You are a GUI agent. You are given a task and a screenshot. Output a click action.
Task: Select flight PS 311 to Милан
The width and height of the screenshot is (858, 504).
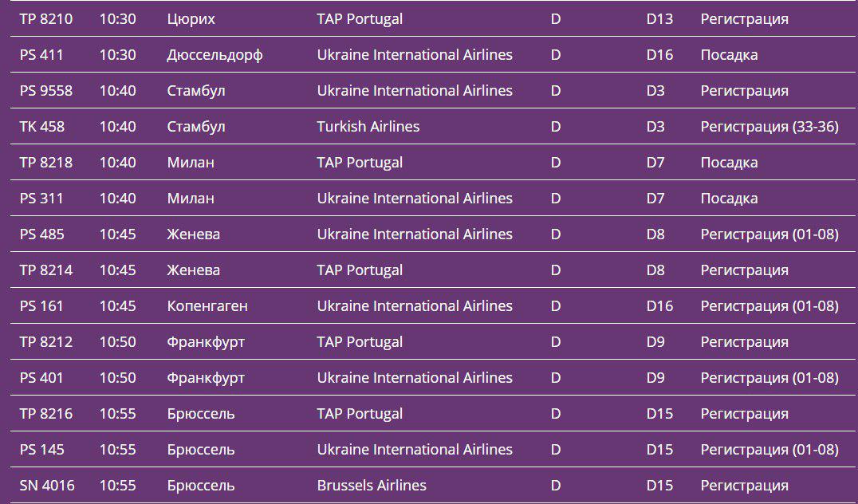[41, 199]
